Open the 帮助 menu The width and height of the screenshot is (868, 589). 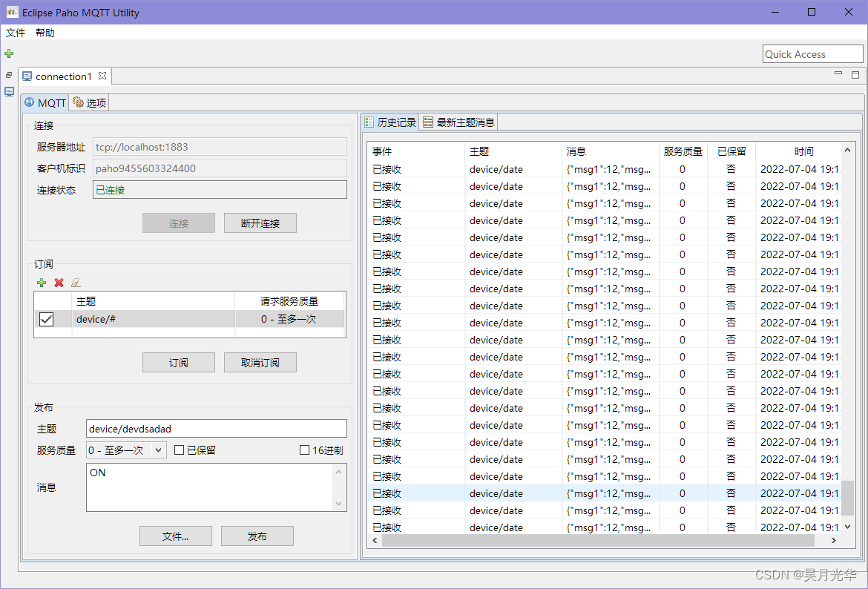click(x=45, y=33)
